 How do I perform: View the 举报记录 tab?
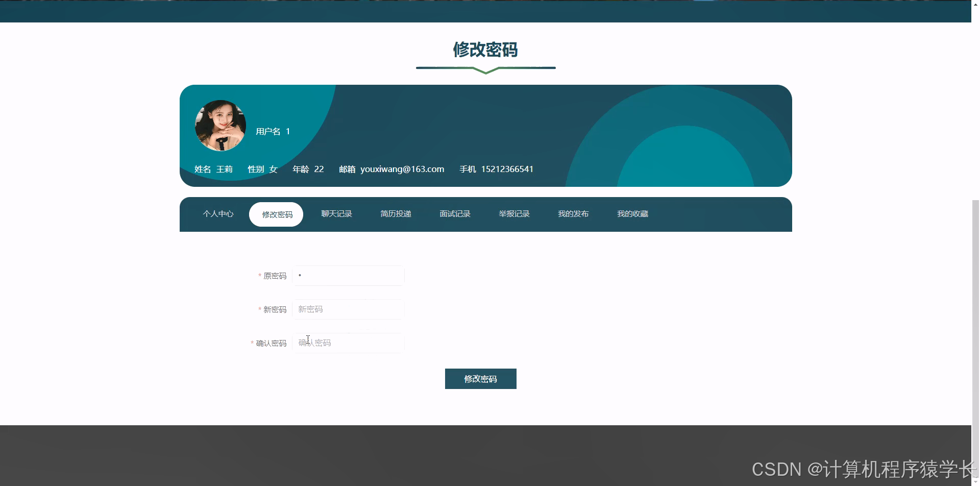[x=514, y=214]
